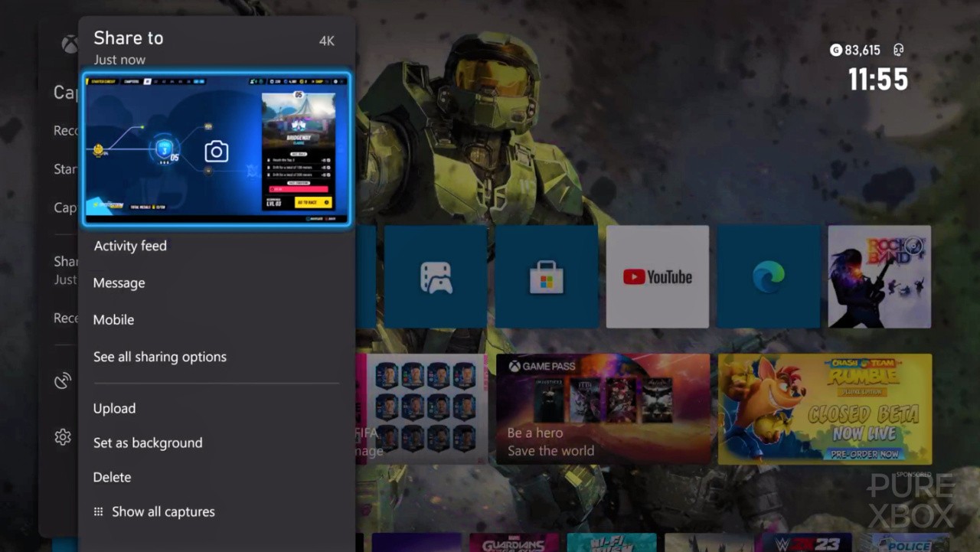The width and height of the screenshot is (980, 552).
Task: Select the My games & apps tile icon
Action: point(436,276)
